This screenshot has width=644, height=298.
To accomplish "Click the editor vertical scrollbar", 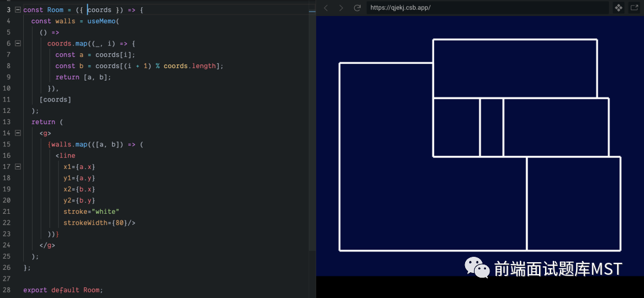I will point(312,132).
